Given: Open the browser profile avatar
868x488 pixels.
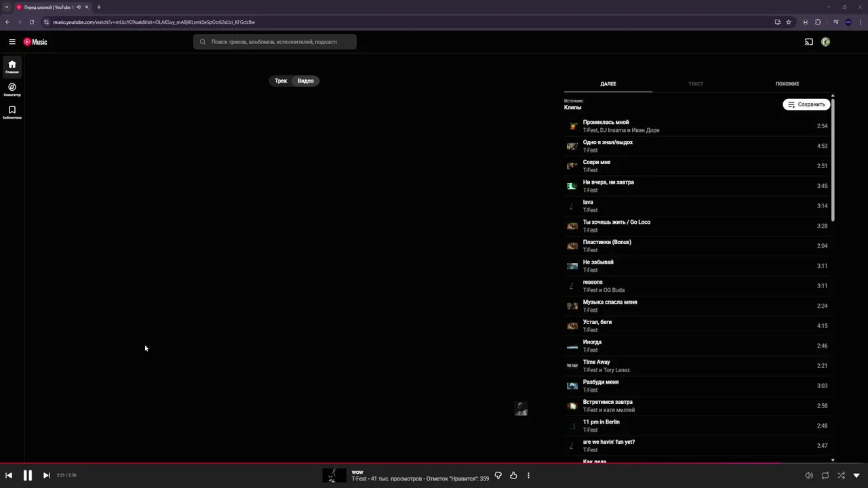Looking at the screenshot, I should point(848,22).
